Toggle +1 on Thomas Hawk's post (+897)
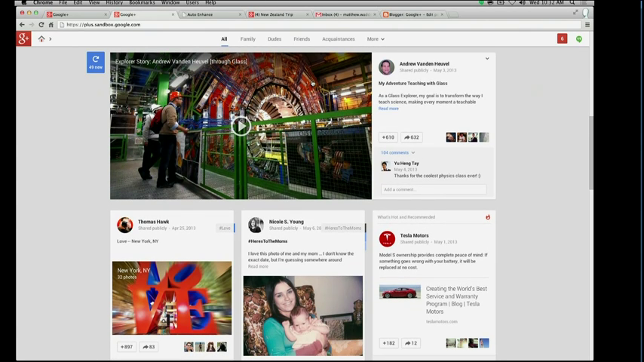Image resolution: width=644 pixels, height=362 pixels. tap(127, 347)
